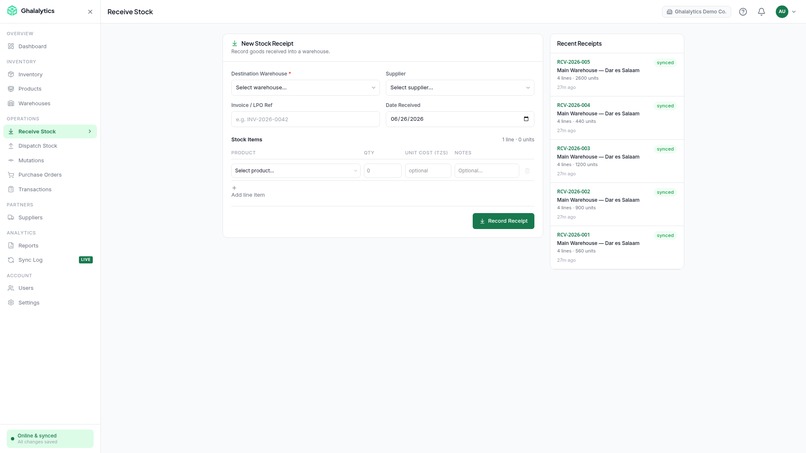Click the download icon beside New Stock Receipt
806x453 pixels.
(234, 44)
